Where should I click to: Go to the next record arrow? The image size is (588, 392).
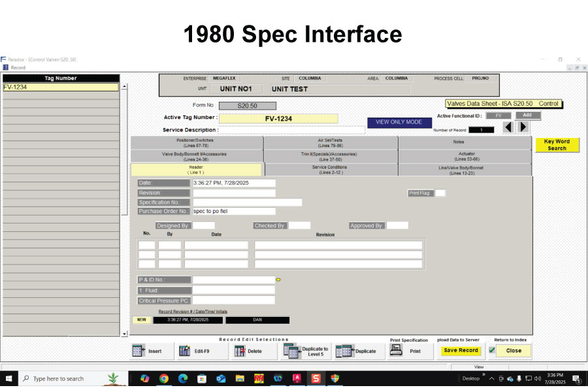point(523,127)
